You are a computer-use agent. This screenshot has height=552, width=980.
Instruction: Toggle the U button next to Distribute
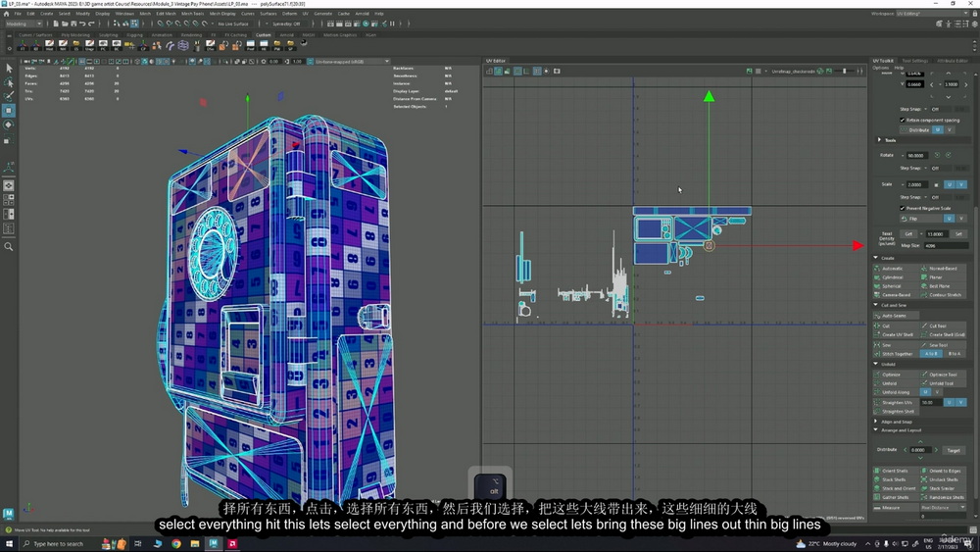pyautogui.click(x=938, y=130)
